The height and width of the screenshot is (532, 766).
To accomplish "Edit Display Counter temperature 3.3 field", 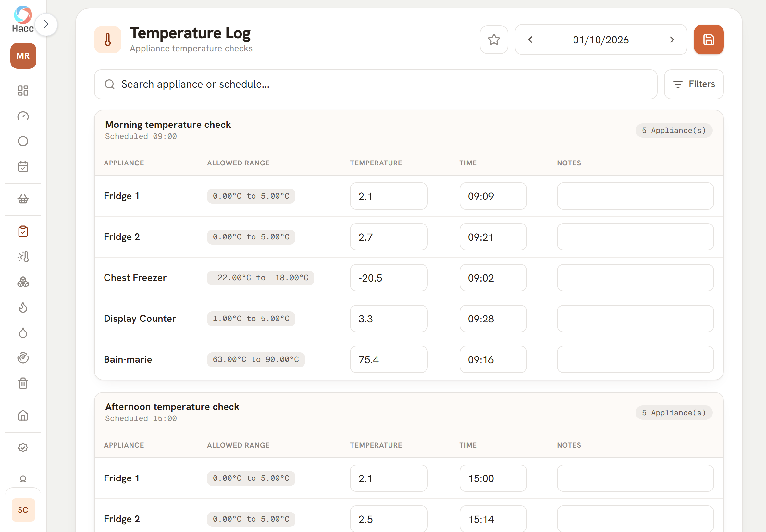I will coord(389,319).
